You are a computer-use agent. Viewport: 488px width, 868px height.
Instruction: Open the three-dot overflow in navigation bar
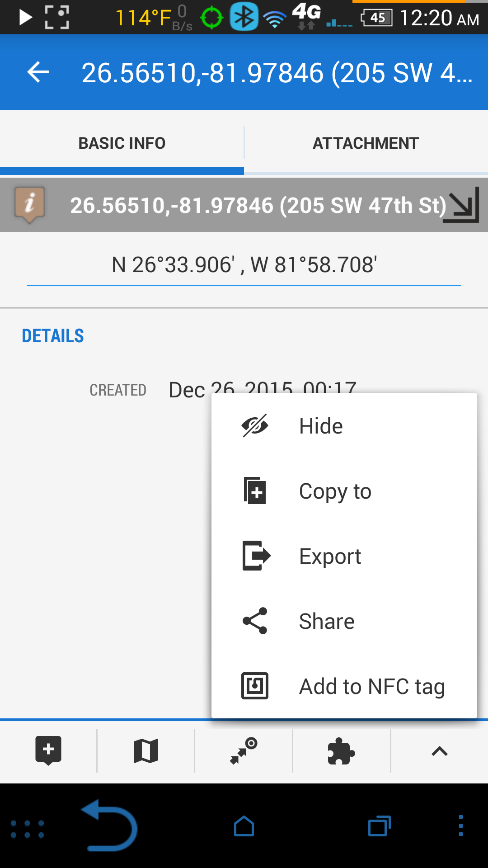point(460,826)
